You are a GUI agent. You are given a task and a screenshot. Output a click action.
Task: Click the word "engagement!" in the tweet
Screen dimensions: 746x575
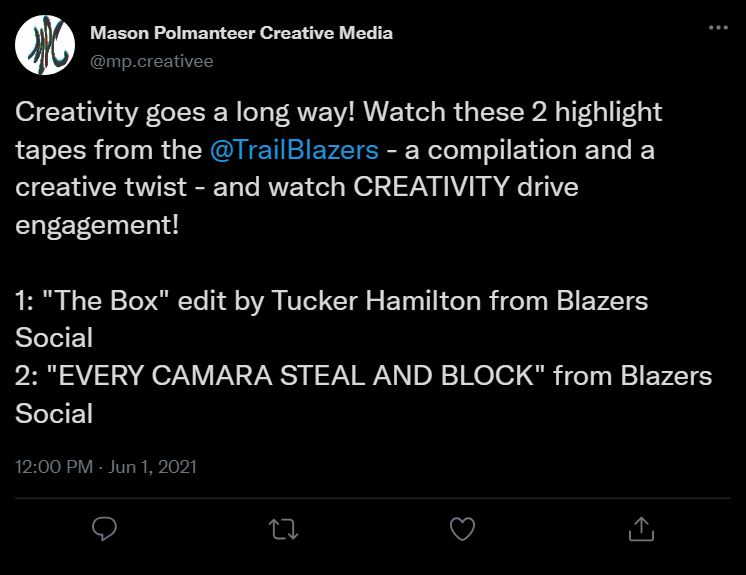[98, 224]
